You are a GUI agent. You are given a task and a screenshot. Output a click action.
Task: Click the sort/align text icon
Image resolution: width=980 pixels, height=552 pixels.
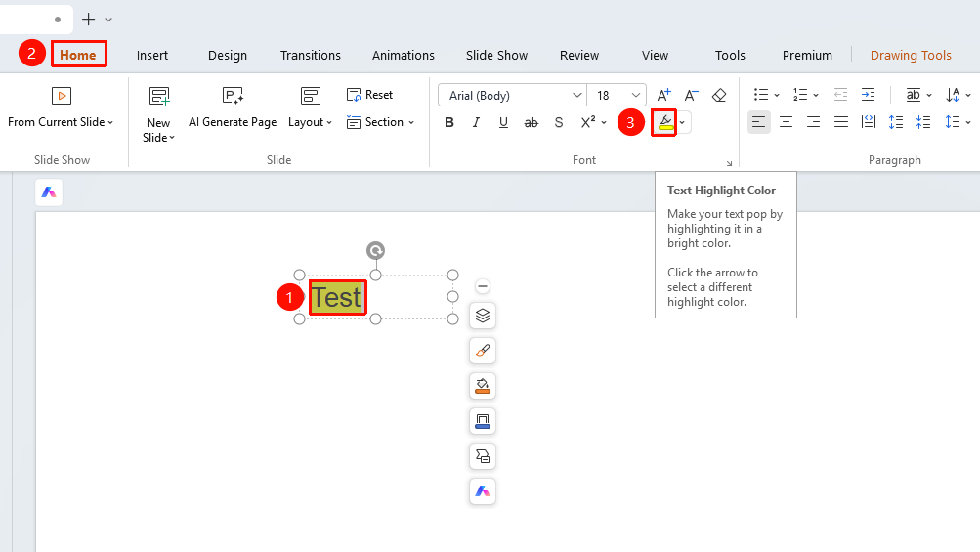point(953,95)
